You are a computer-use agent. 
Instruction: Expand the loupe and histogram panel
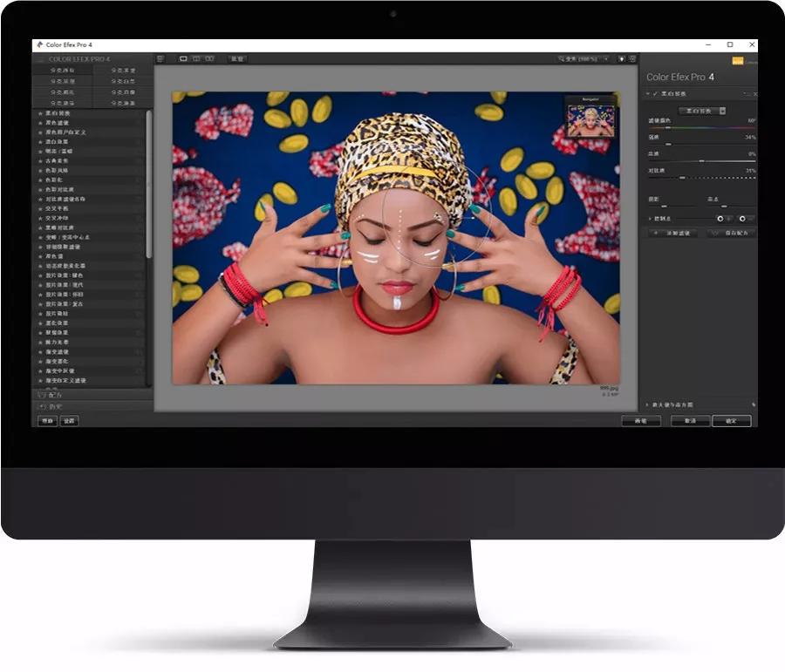coord(650,404)
